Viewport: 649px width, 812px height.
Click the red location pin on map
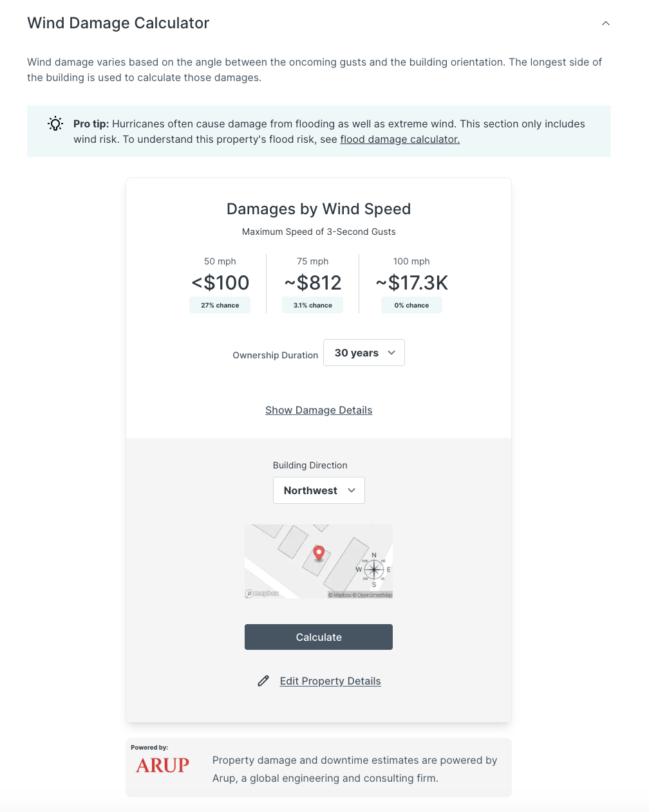(318, 553)
